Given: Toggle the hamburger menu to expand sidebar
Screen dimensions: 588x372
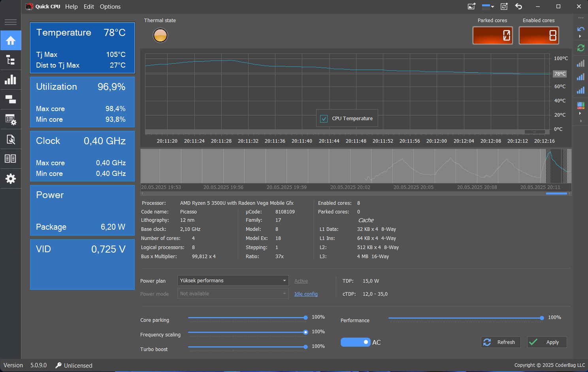Looking at the screenshot, I should (x=11, y=22).
